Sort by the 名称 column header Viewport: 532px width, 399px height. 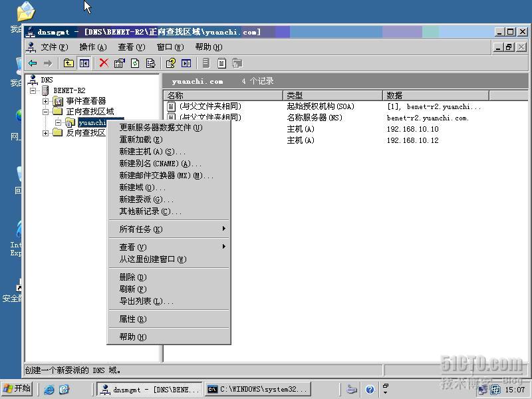click(223, 95)
